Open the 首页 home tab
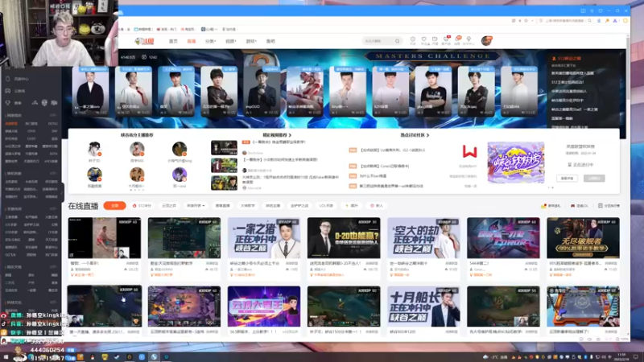The height and width of the screenshot is (362, 644). coord(173,41)
